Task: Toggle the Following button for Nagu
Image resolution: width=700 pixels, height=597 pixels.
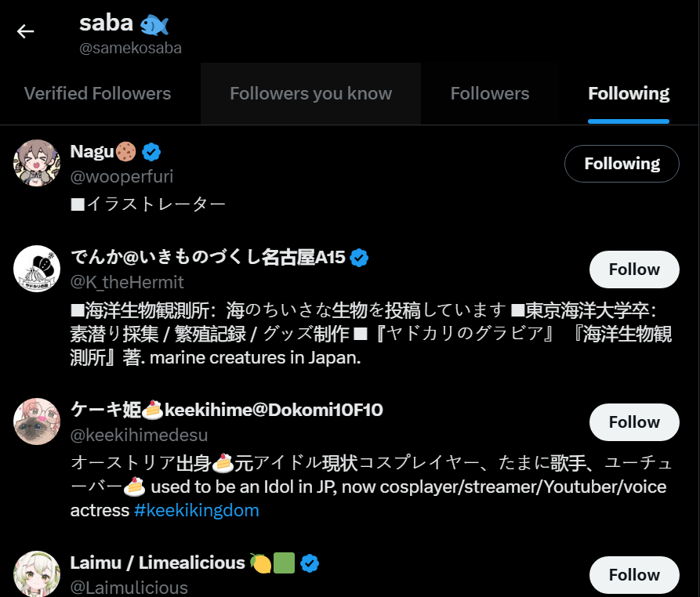Action: coord(622,164)
